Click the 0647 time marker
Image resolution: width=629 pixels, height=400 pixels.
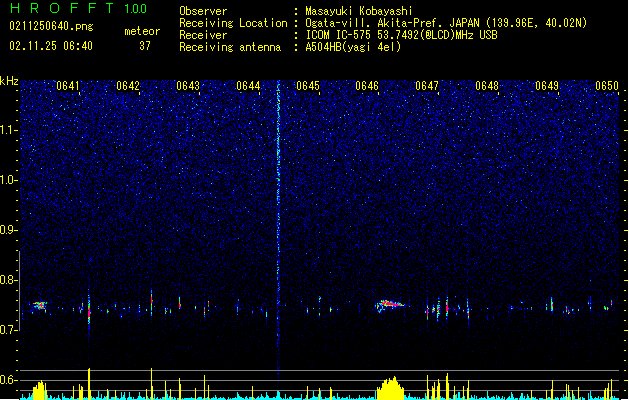point(427,86)
